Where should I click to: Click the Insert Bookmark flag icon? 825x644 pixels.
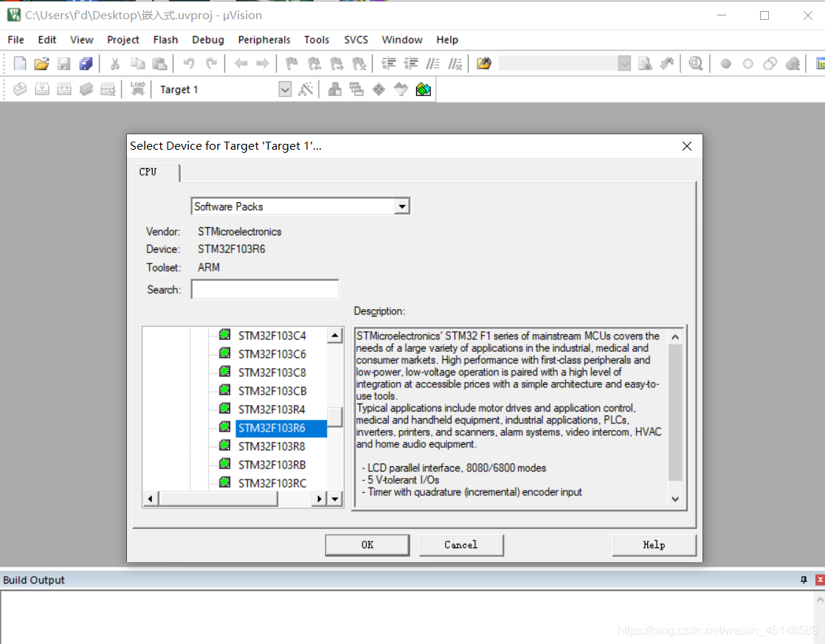pos(291,63)
